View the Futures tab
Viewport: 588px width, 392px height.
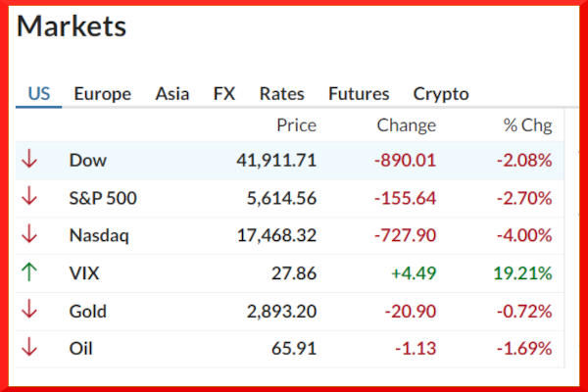(x=359, y=94)
